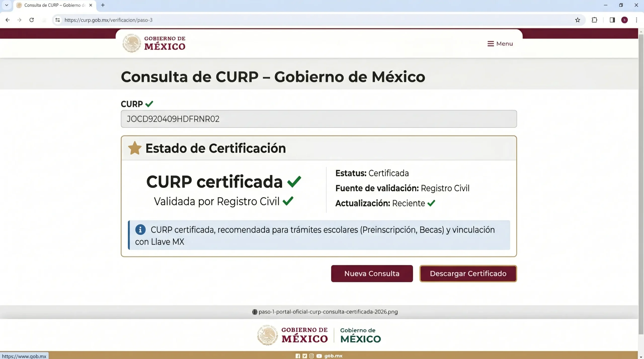
Task: Open the browser side panel
Action: click(612, 20)
